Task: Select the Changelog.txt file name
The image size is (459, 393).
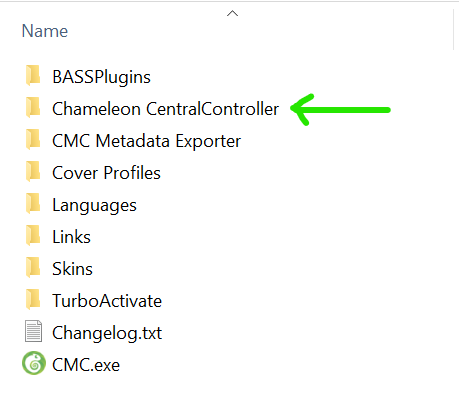Action: pos(107,333)
